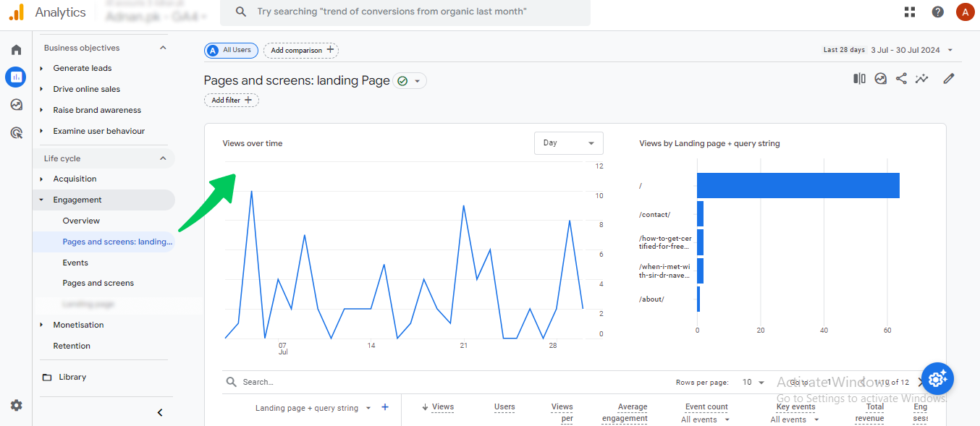Open the Explore icon in left rail
The height and width of the screenshot is (426, 980).
[16, 105]
